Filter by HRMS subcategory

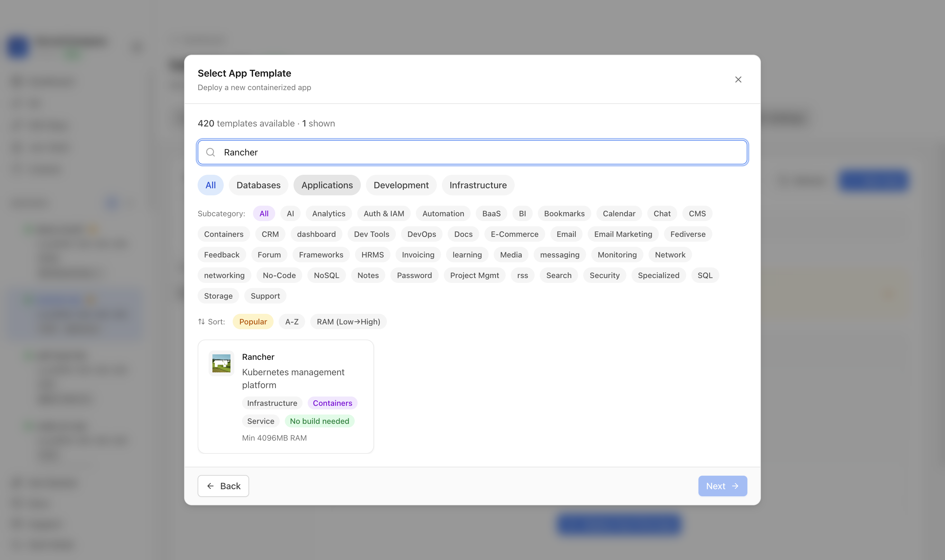pyautogui.click(x=372, y=255)
